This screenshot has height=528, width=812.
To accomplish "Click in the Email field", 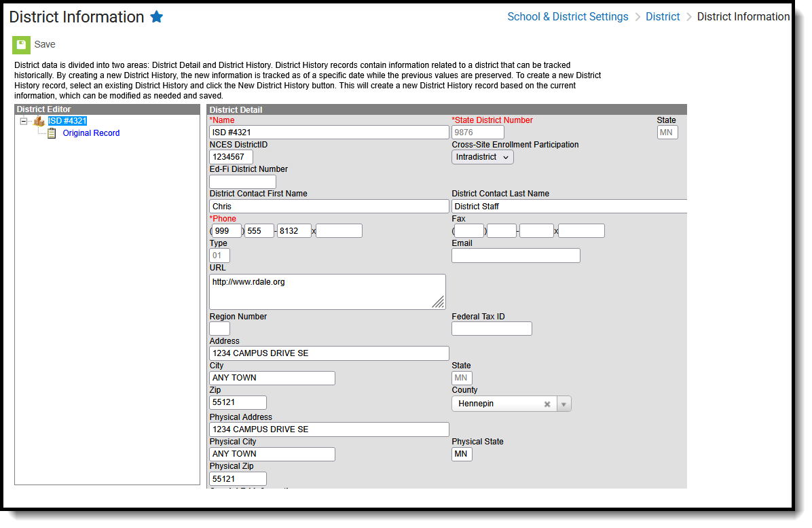I will [516, 256].
